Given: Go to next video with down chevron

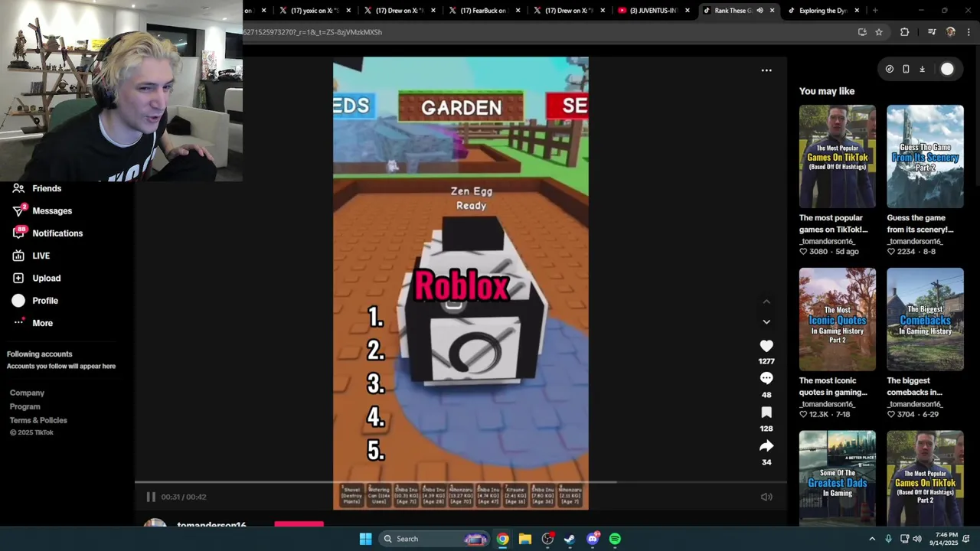Looking at the screenshot, I should (766, 322).
